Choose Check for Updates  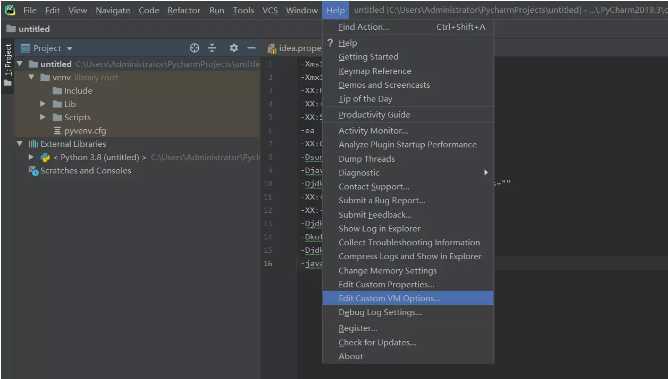pos(408,342)
